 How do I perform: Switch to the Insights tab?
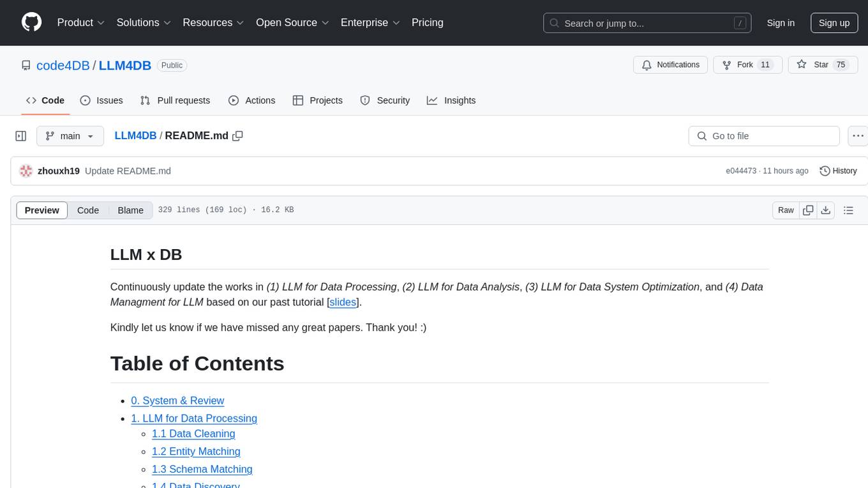(x=451, y=100)
